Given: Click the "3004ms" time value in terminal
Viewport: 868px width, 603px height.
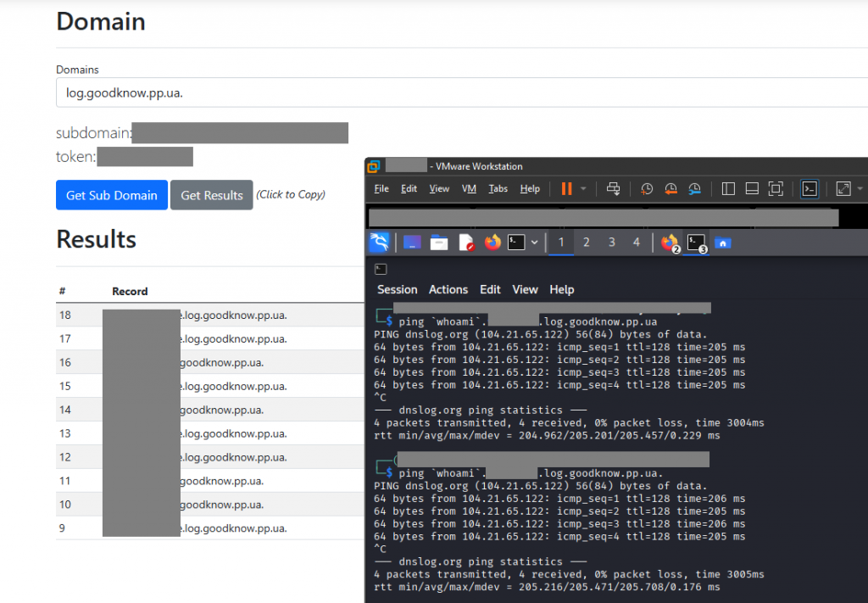Looking at the screenshot, I should pyautogui.click(x=746, y=423).
